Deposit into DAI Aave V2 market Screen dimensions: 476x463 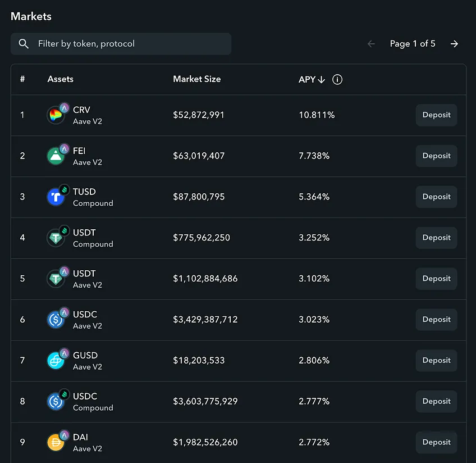[x=436, y=442]
